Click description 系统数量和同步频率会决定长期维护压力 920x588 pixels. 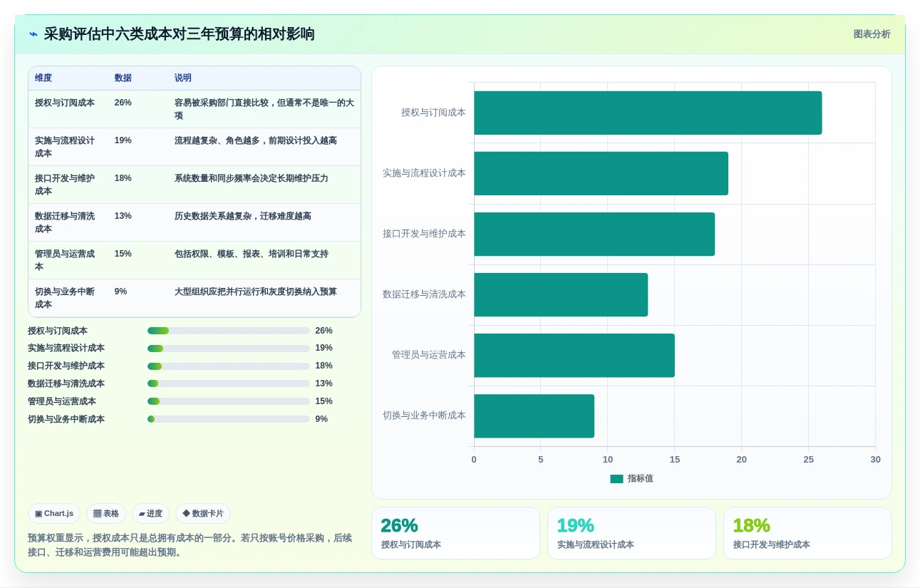point(252,178)
